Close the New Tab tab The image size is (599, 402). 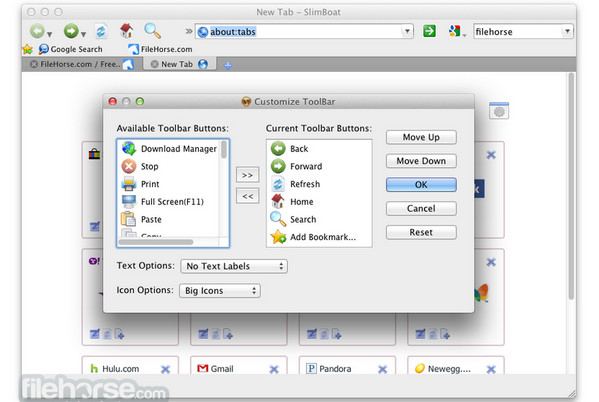click(154, 64)
